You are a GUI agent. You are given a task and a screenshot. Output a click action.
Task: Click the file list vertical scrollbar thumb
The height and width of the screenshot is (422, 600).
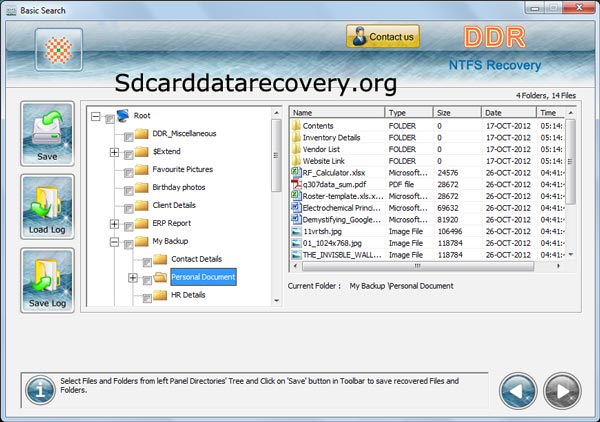coord(570,161)
